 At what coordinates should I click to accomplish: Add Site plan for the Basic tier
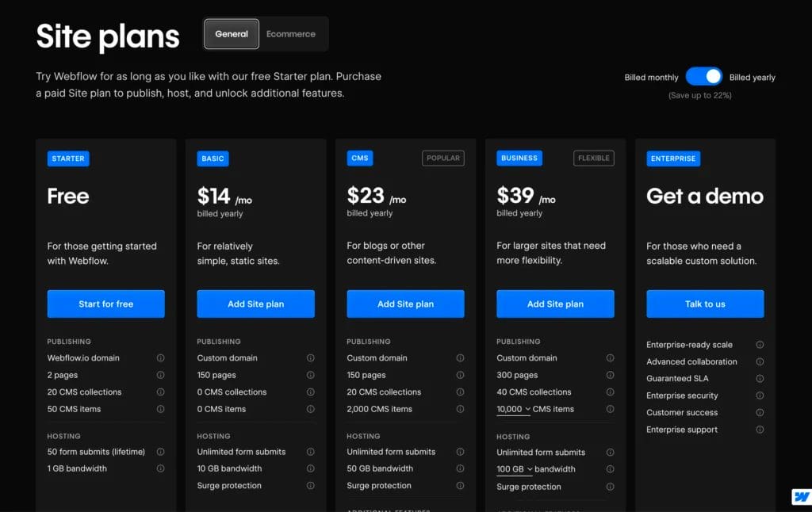[x=255, y=304]
